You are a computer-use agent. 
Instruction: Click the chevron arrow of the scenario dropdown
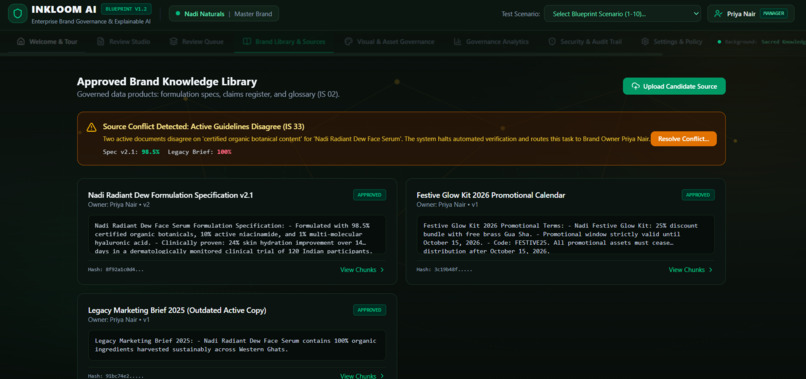tap(696, 14)
